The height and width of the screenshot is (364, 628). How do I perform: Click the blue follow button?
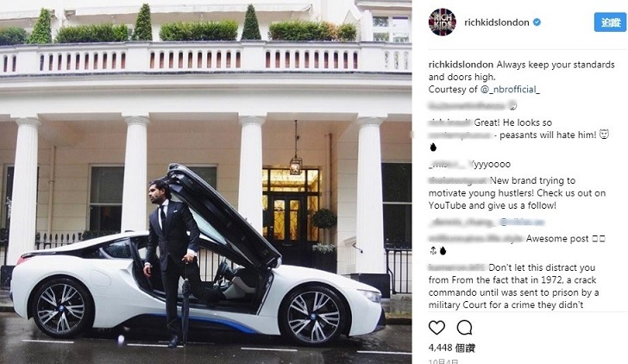610,22
